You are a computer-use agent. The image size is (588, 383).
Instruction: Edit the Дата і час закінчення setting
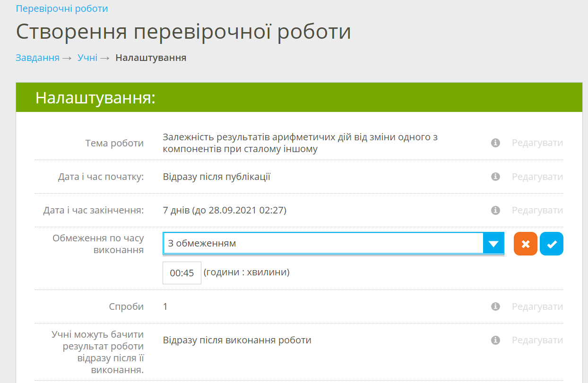coord(537,210)
